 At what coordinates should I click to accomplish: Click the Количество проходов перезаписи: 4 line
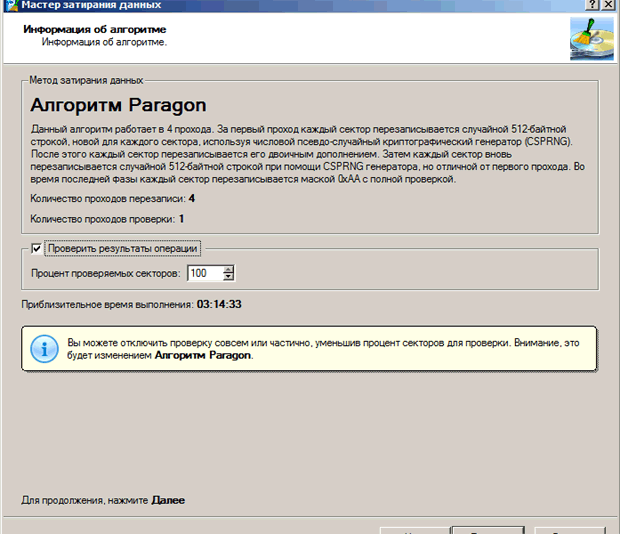113,198
